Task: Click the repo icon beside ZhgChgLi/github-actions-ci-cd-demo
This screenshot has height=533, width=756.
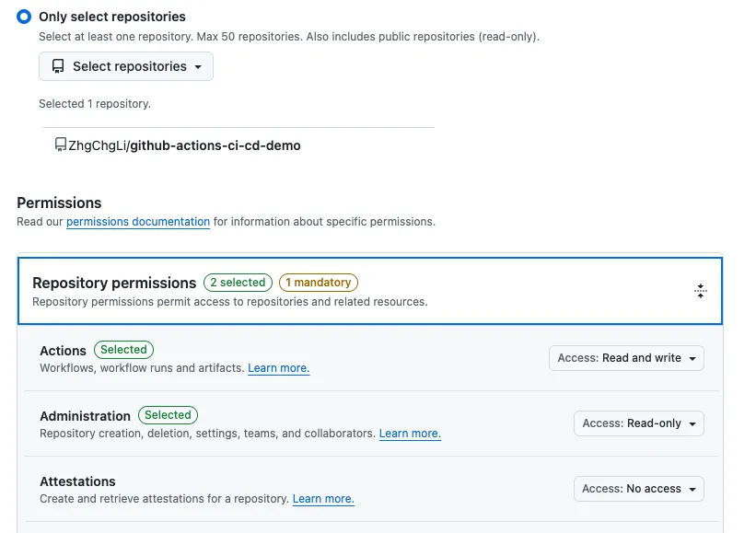Action: click(x=61, y=145)
